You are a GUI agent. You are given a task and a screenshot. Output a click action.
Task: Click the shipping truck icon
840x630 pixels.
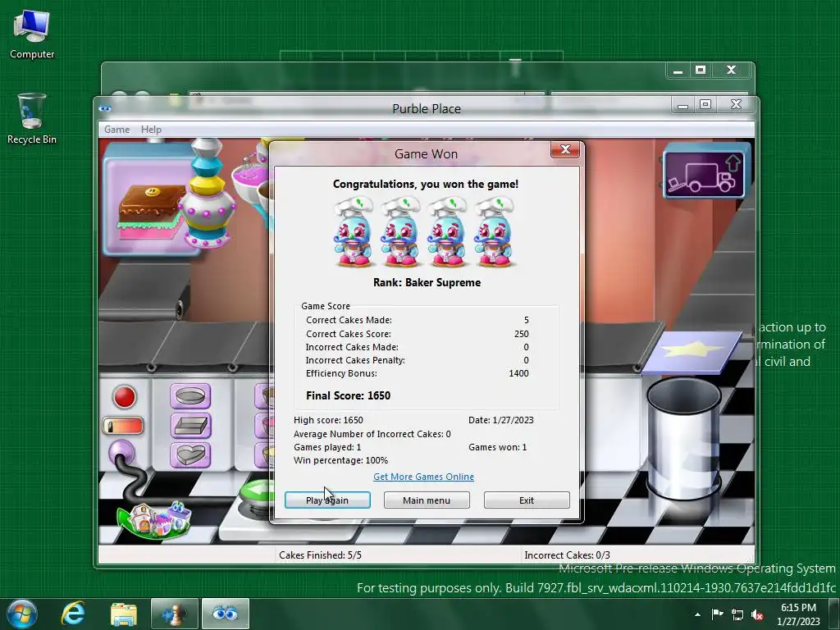pos(705,173)
